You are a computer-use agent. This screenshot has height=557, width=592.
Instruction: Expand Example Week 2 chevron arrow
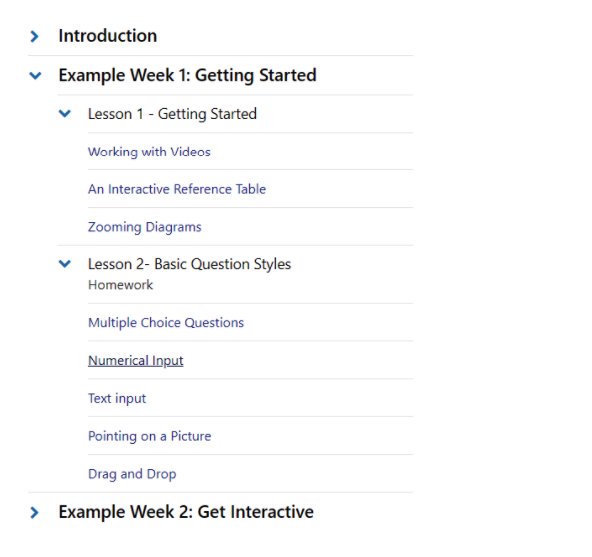click(34, 512)
